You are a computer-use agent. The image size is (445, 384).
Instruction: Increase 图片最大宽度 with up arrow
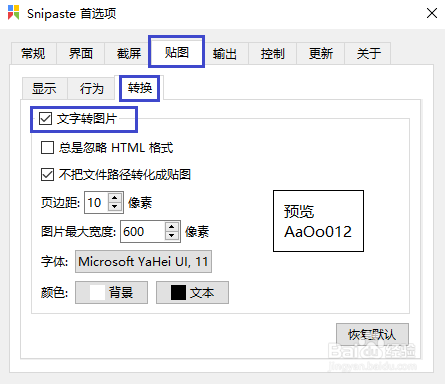[172, 227]
